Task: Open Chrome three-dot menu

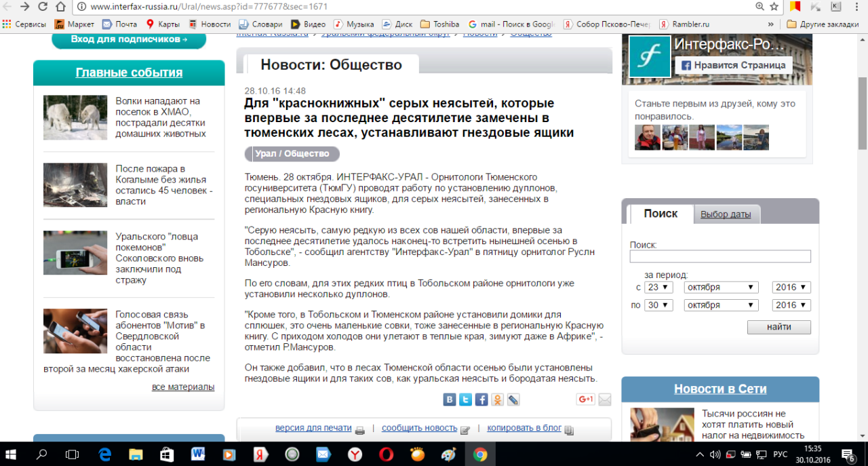Action: [x=858, y=7]
